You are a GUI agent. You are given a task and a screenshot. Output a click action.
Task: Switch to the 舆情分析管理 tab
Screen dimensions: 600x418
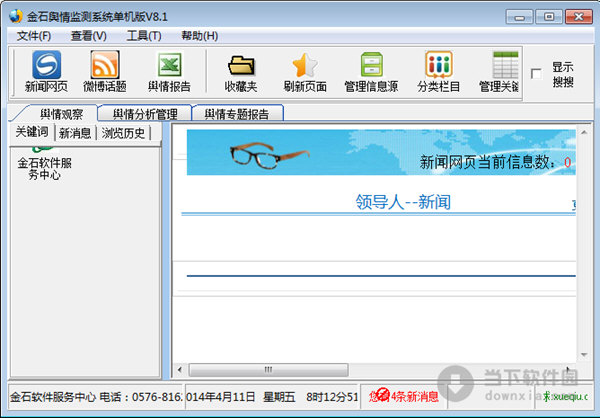tap(145, 114)
